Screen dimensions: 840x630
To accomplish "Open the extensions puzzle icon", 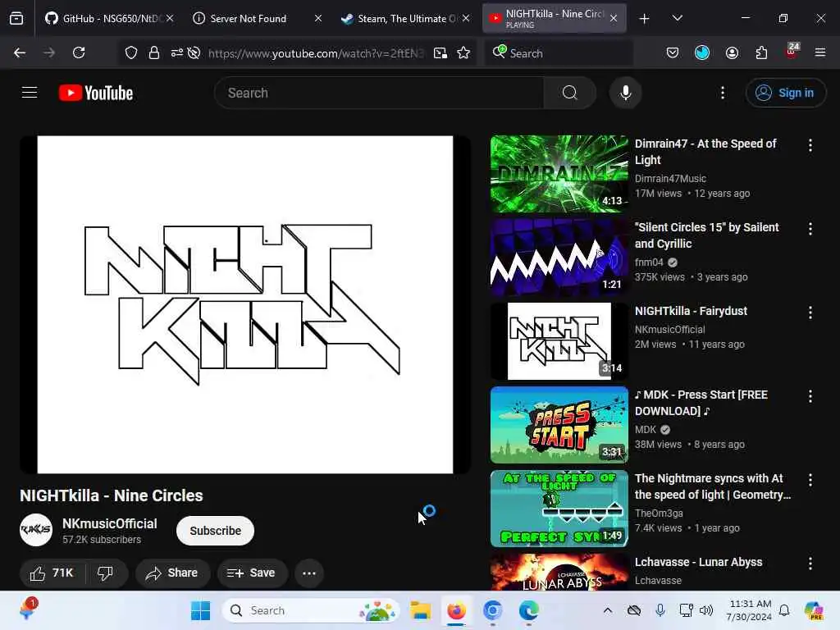I will (x=761, y=52).
